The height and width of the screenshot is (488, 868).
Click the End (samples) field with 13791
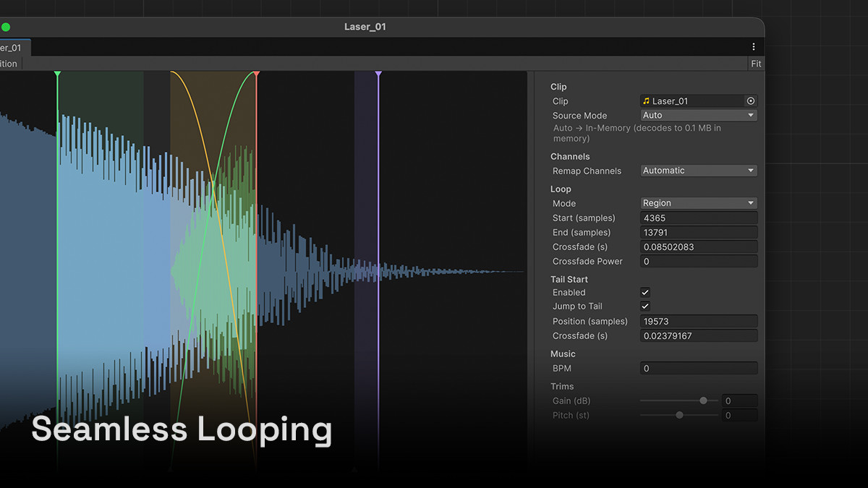click(x=699, y=232)
